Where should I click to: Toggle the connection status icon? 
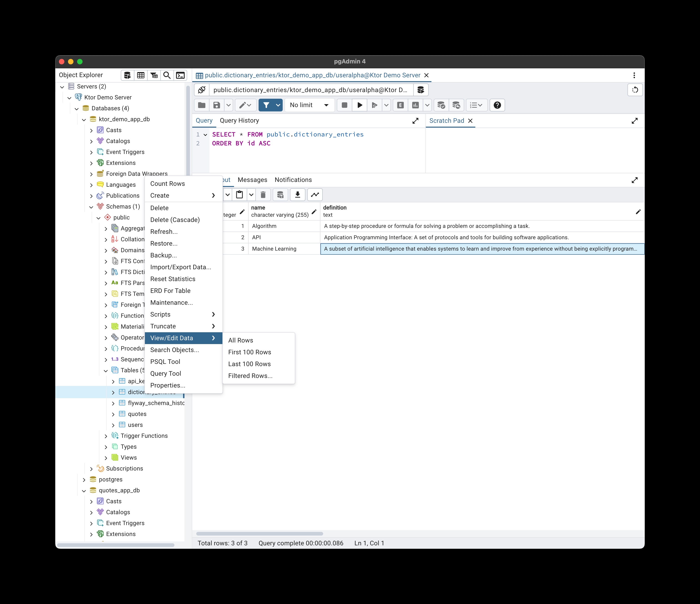(202, 90)
